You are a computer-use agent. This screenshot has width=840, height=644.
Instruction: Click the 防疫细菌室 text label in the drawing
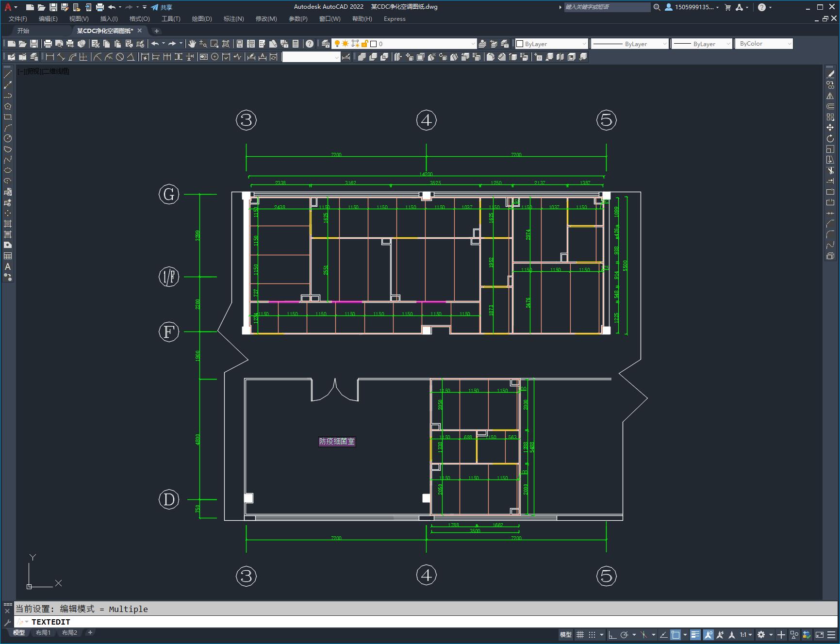point(337,442)
